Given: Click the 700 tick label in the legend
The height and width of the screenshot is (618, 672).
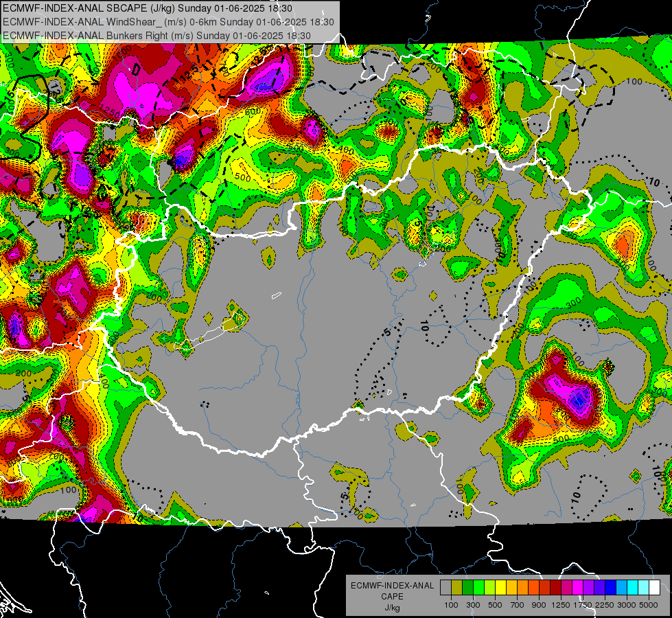Looking at the screenshot, I should pos(518,605).
